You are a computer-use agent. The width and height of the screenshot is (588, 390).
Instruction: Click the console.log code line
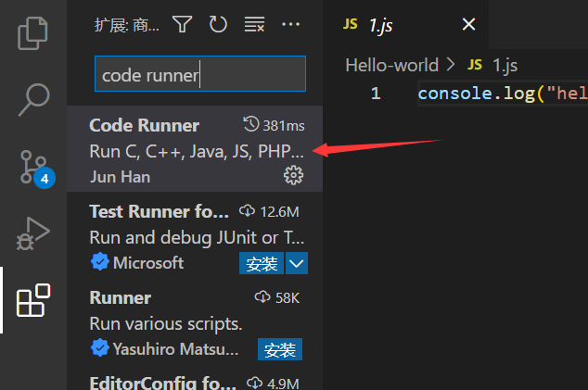pyautogui.click(x=503, y=94)
